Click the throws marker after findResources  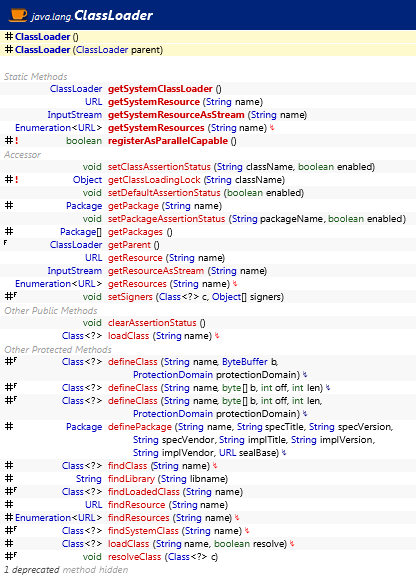coord(237,518)
